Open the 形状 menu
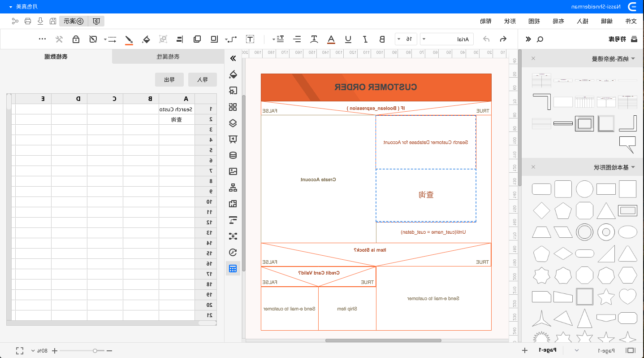Screen dimensions: 644x358 [x=510, y=21]
